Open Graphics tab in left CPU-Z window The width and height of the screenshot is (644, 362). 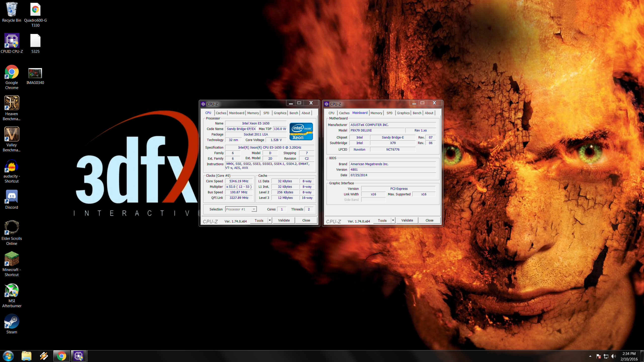point(280,113)
